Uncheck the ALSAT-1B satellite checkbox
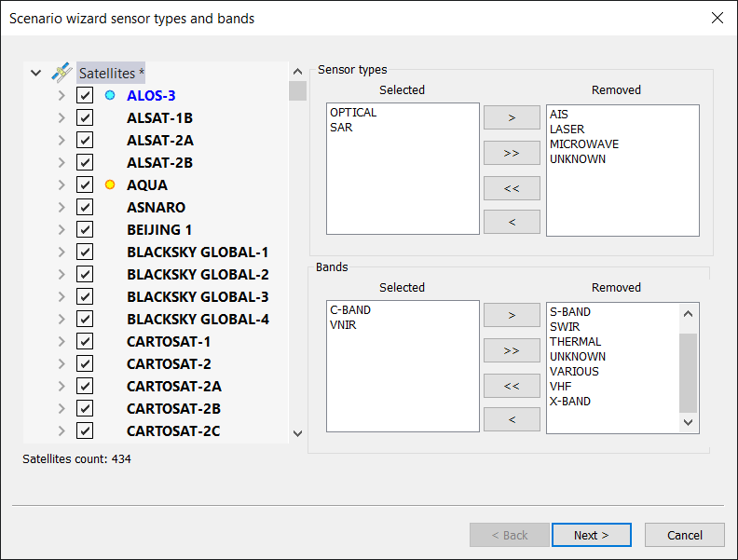 tap(85, 117)
